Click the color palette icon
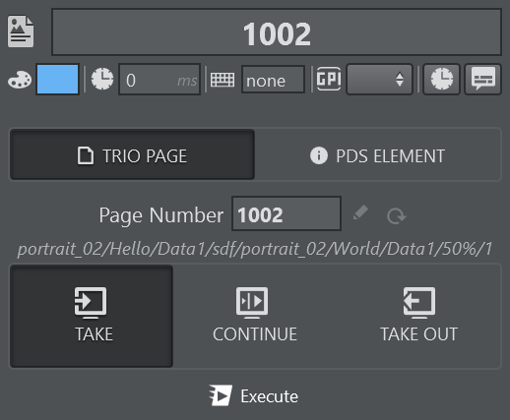 pos(20,80)
